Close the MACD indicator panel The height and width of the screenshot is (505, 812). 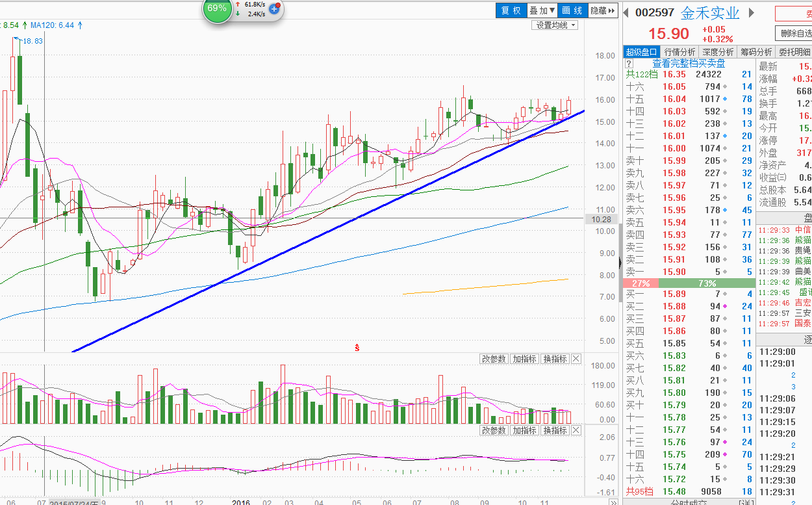[x=576, y=430]
